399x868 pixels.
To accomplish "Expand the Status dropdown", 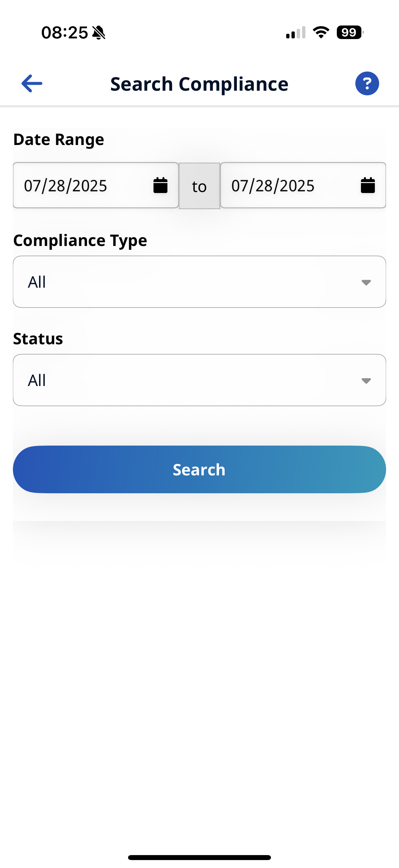I will (199, 380).
